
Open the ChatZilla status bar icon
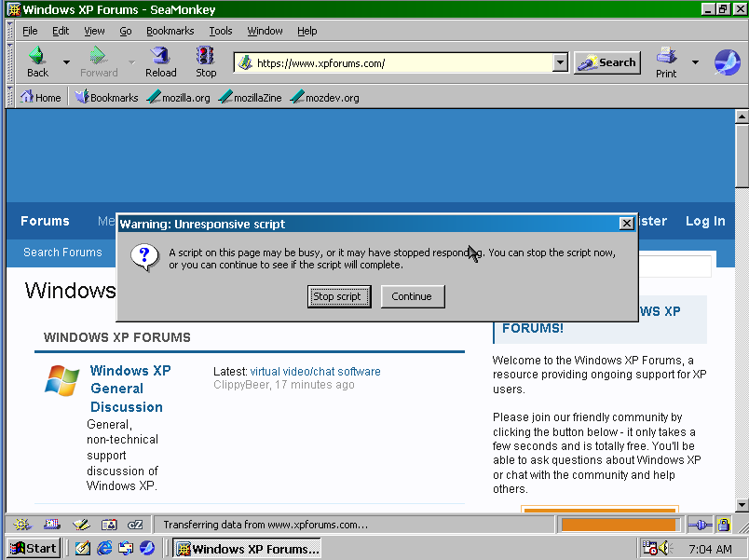[135, 525]
